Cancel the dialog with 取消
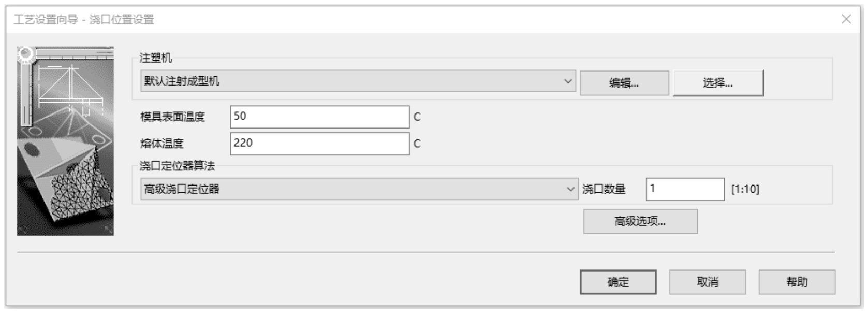 (x=708, y=282)
